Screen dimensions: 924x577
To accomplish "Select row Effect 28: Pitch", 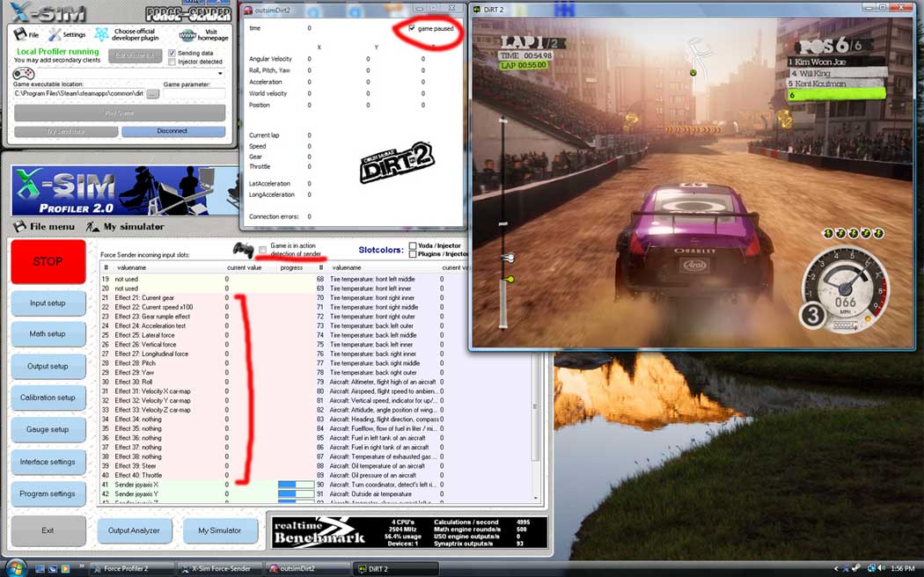I will coord(207,363).
